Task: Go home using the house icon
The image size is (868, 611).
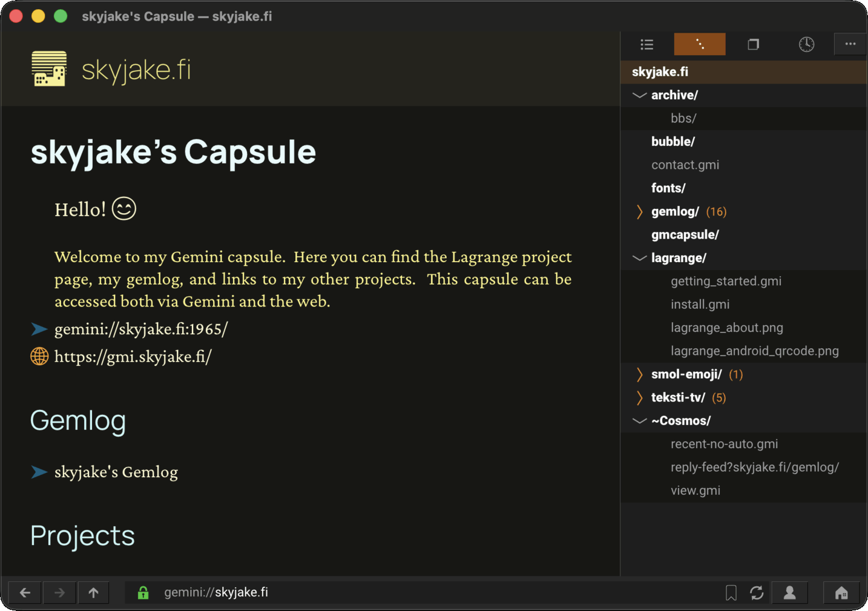Action: [841, 593]
